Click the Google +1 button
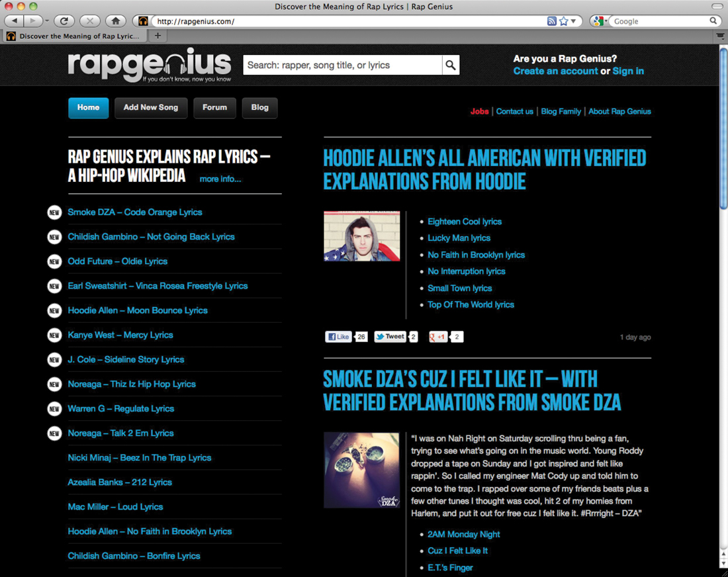 [x=438, y=337]
